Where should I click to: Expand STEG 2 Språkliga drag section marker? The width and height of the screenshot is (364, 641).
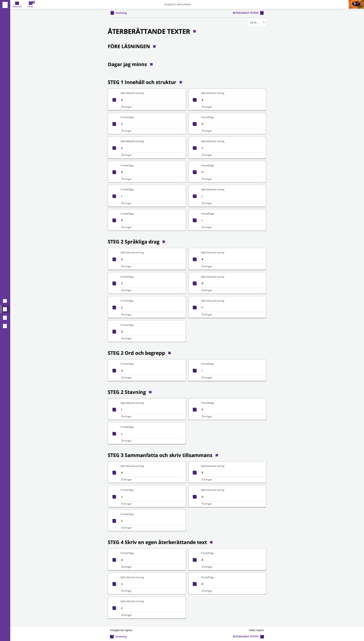click(x=164, y=242)
